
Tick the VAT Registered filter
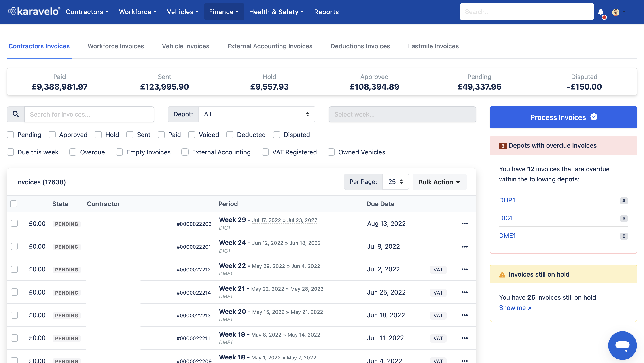click(x=265, y=152)
